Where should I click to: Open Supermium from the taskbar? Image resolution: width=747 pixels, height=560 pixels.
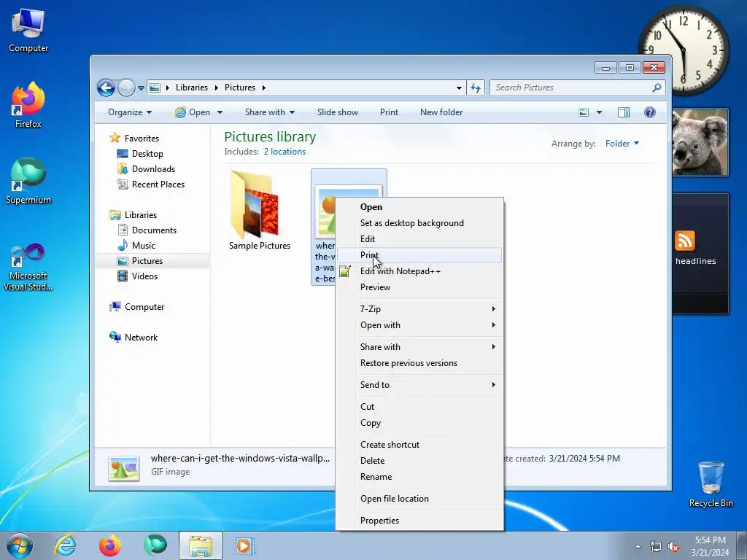pos(155,545)
